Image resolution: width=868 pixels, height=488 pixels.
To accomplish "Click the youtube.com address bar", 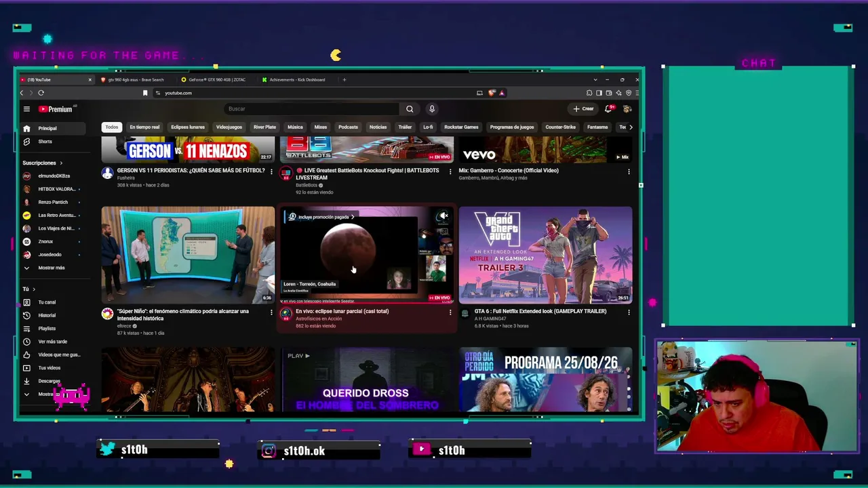I will pos(178,93).
